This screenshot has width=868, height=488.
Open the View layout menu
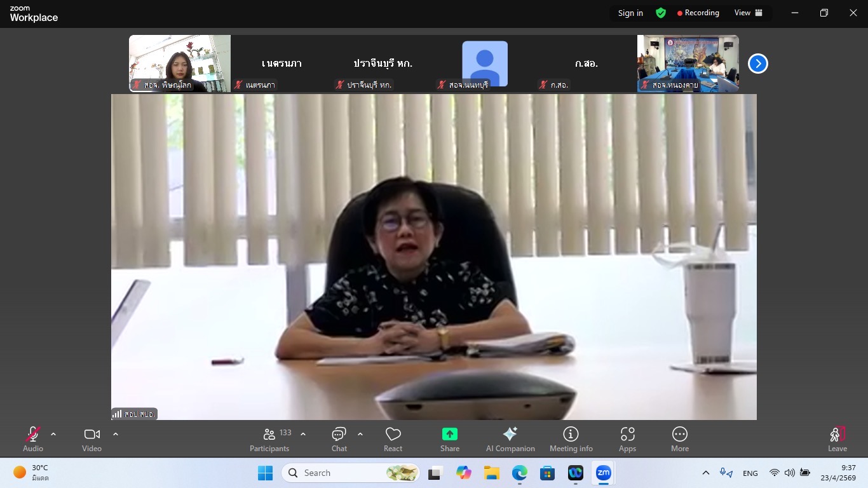[x=748, y=13]
